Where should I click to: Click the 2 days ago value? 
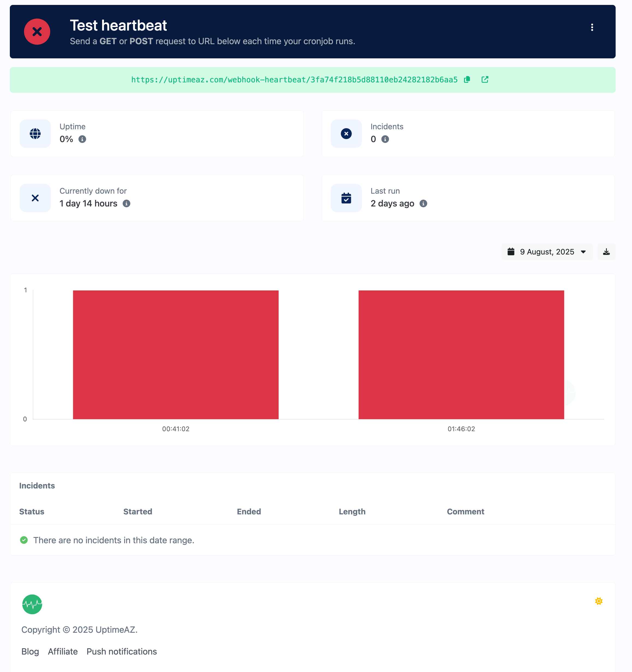(393, 203)
